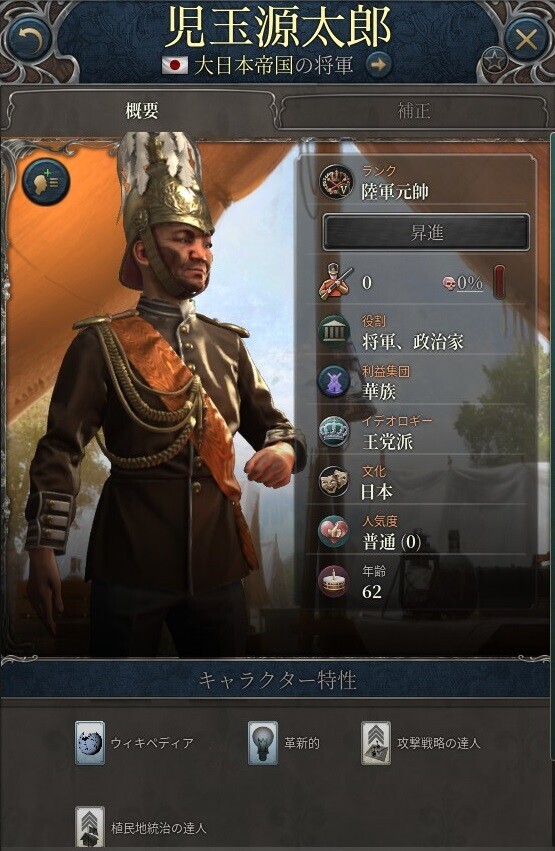Open the 華族 interest group icon
The image size is (555, 851).
pyautogui.click(x=334, y=382)
